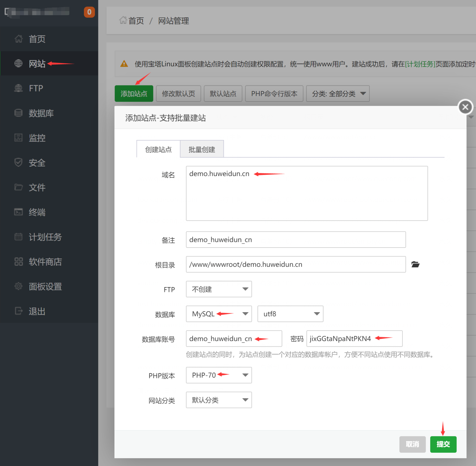
Task: Click the 添加站点 button
Action: pyautogui.click(x=134, y=93)
